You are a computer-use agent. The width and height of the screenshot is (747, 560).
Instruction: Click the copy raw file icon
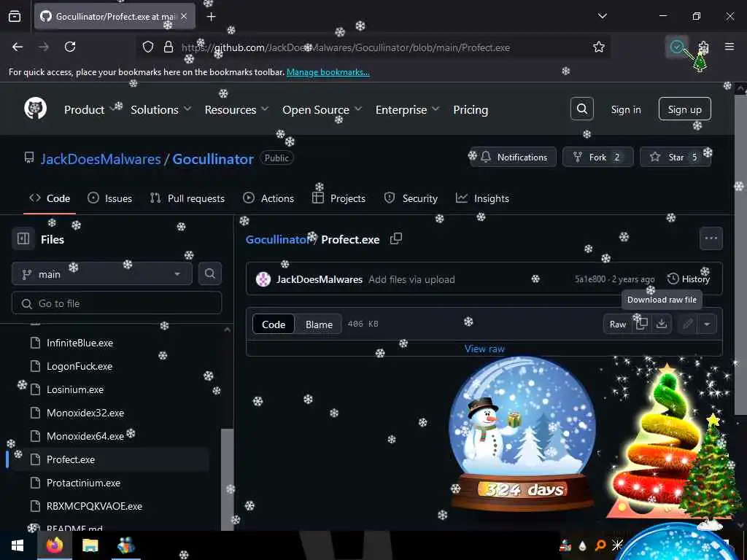tap(642, 324)
